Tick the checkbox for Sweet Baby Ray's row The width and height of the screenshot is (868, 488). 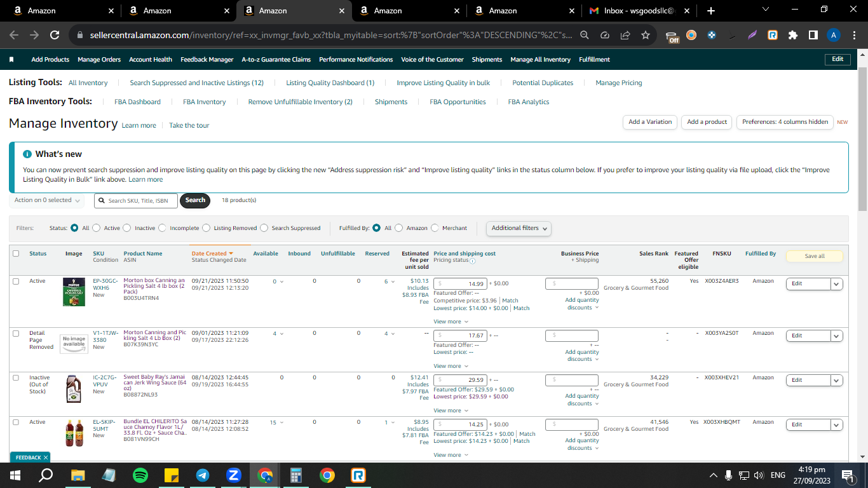click(16, 377)
